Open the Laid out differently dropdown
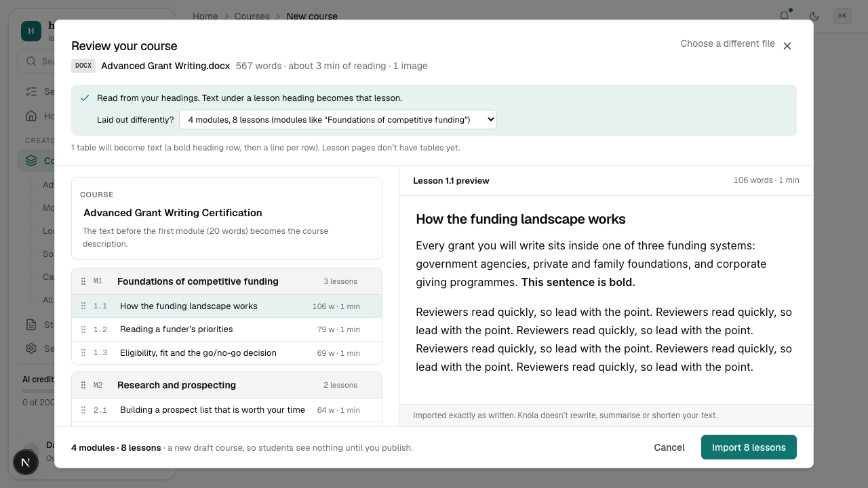The width and height of the screenshot is (868, 488). point(338,120)
